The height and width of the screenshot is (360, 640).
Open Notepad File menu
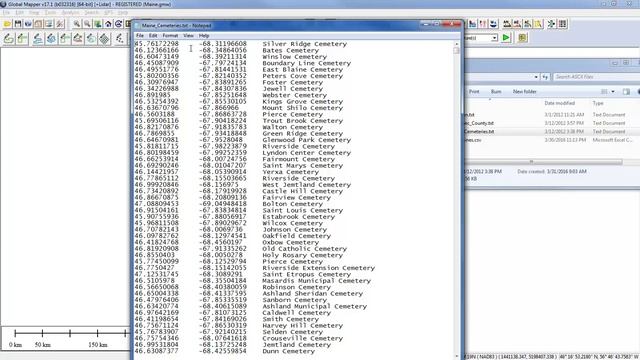coord(140,36)
